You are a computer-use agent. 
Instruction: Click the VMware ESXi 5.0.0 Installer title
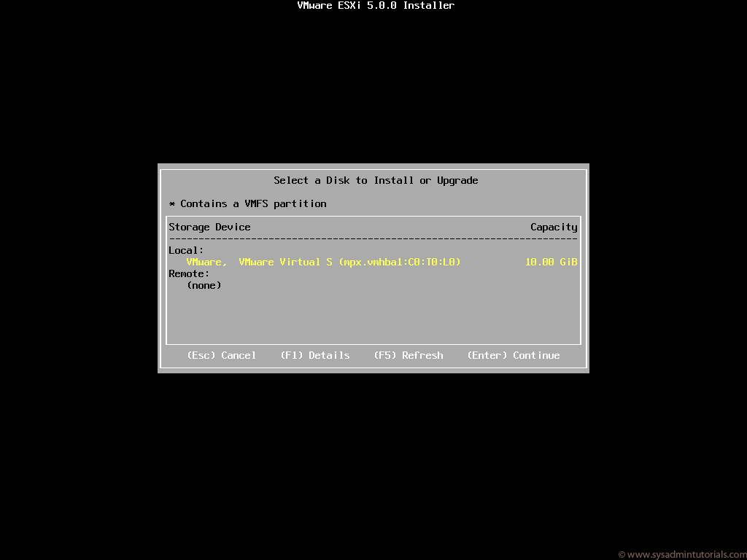[x=374, y=5]
